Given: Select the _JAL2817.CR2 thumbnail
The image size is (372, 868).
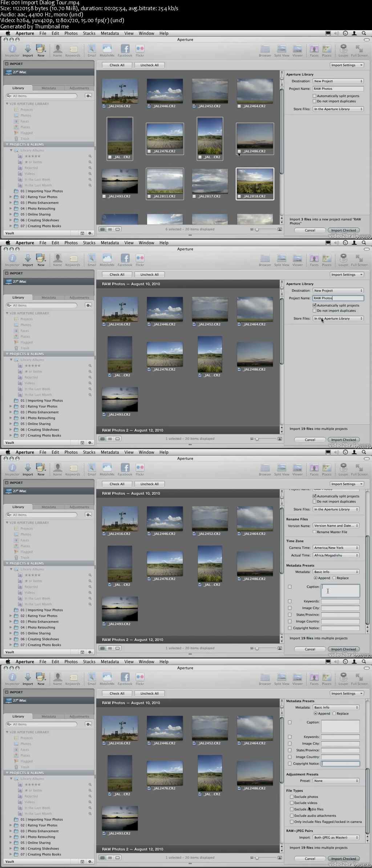Looking at the screenshot, I should 210,181.
